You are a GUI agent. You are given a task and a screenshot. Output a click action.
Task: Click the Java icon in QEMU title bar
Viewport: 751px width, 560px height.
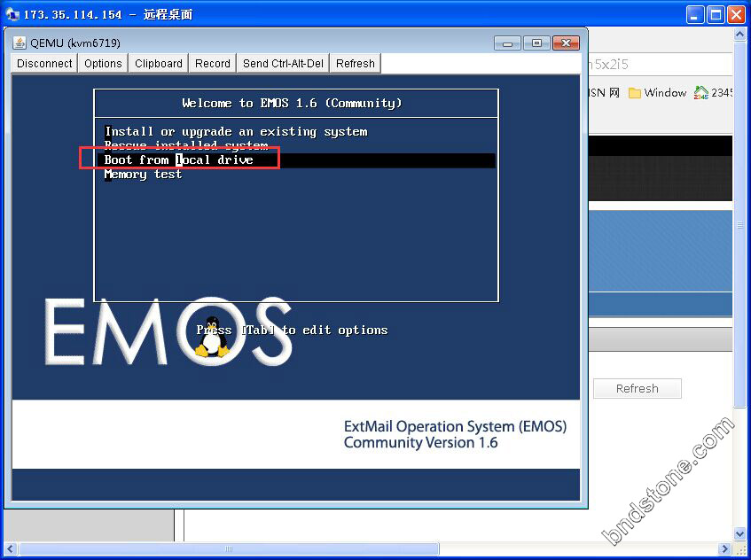point(20,43)
